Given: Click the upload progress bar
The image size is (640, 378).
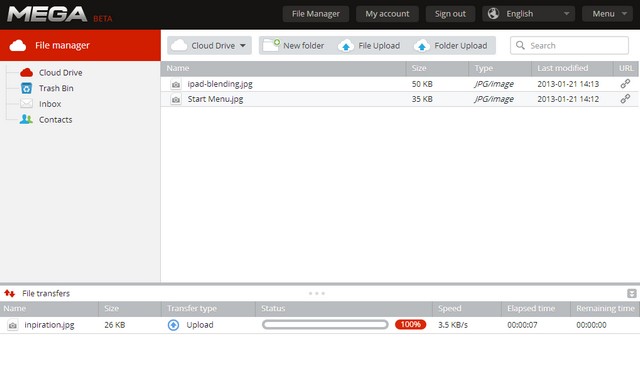Looking at the screenshot, I should click(x=325, y=325).
